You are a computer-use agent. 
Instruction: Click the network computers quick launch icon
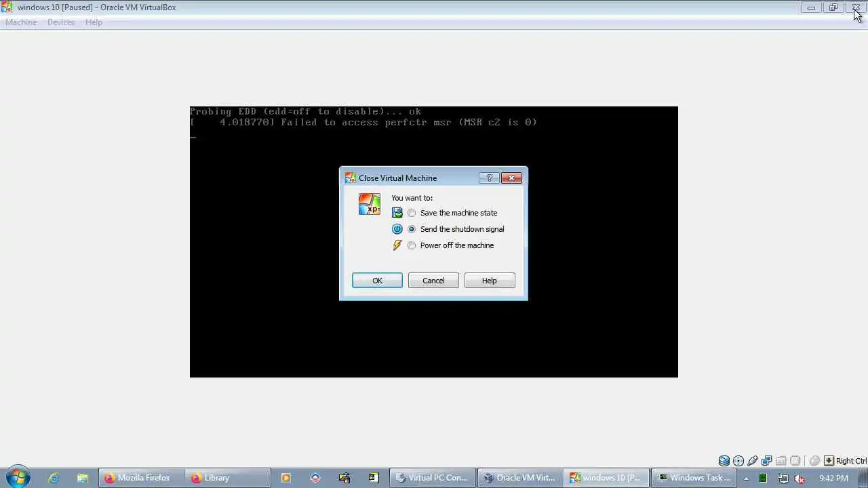[x=344, y=478]
